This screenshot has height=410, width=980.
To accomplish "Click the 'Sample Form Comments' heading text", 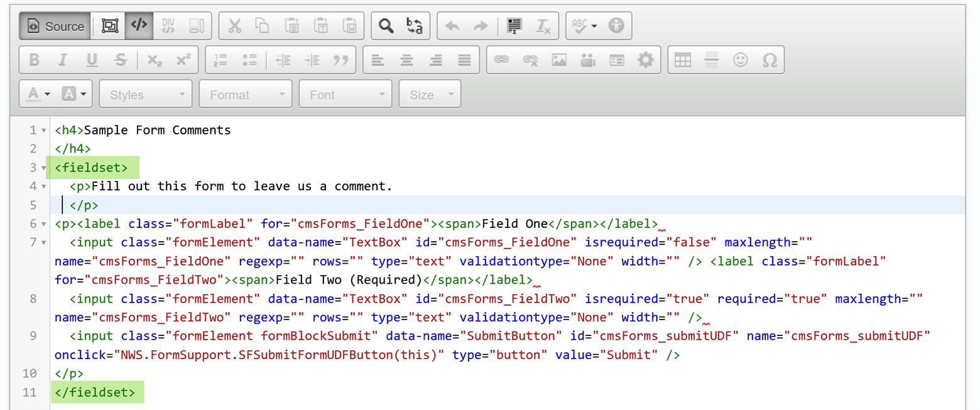I will click(158, 131).
